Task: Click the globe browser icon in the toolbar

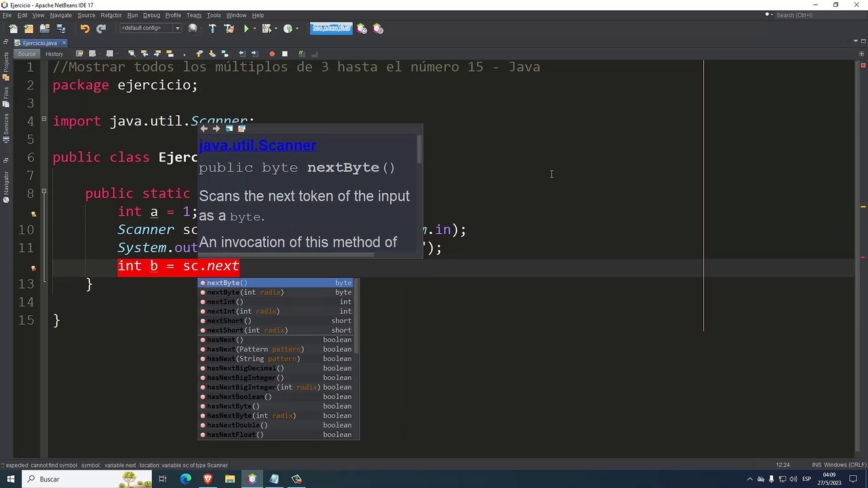Action: (193, 28)
